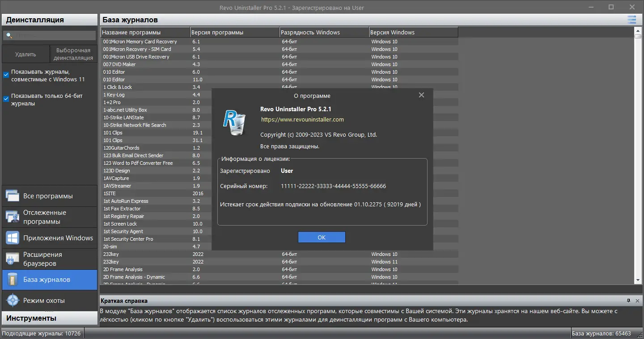Select the 1SITE entry

110,193
